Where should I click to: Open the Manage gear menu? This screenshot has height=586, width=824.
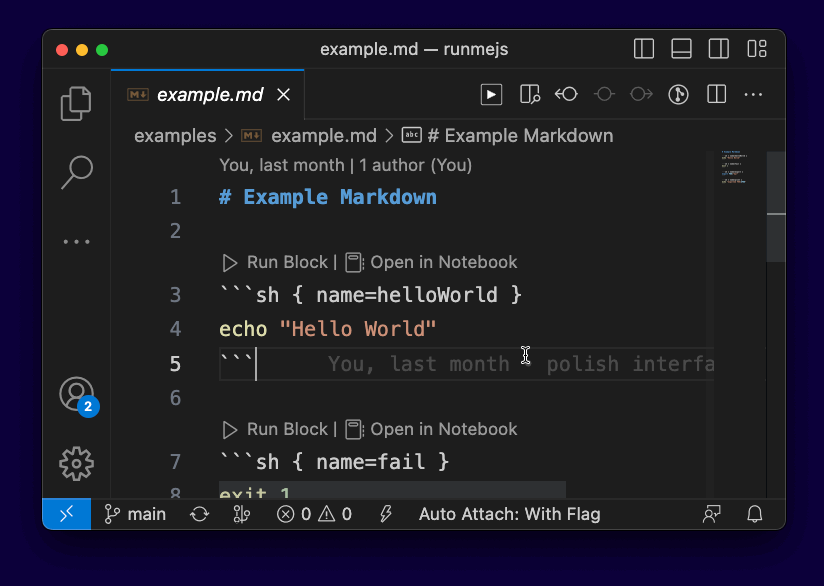pos(76,462)
